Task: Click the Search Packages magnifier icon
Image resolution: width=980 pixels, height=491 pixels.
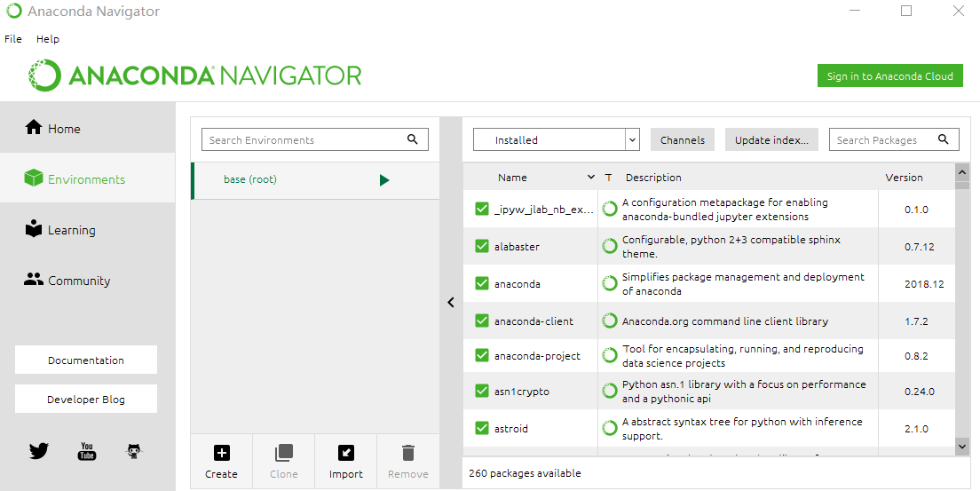Action: tap(944, 139)
